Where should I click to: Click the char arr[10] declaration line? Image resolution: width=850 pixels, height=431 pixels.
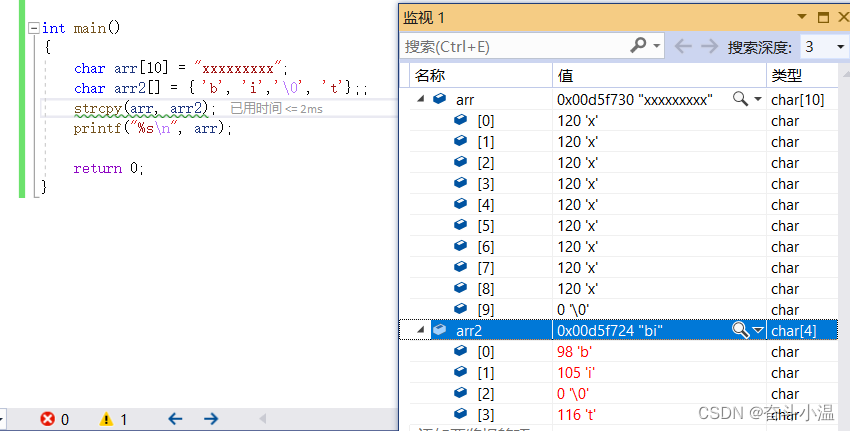[x=181, y=68]
